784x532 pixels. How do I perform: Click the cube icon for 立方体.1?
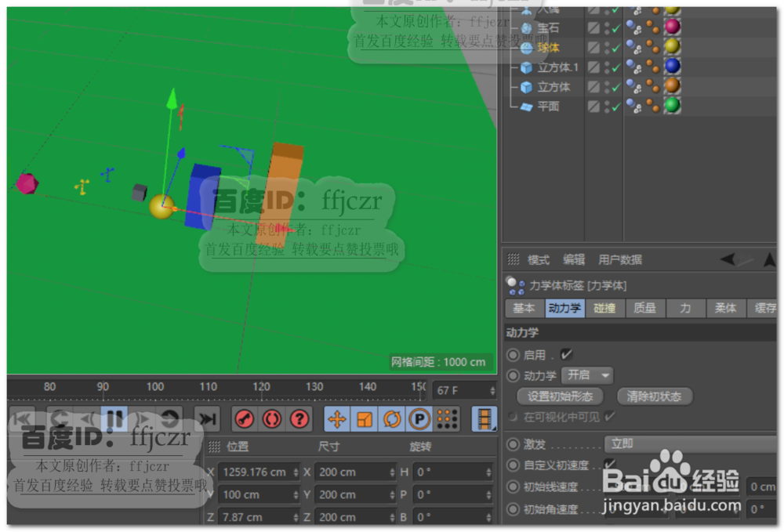pos(526,67)
